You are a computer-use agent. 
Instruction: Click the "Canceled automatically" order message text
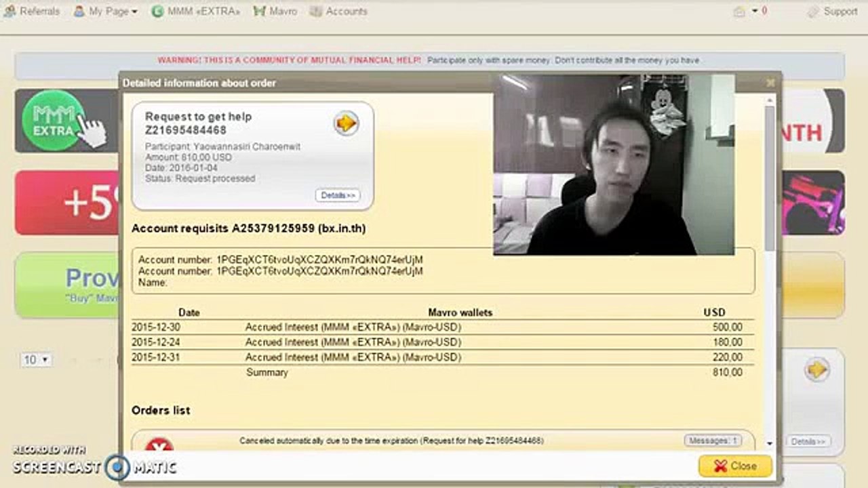(x=391, y=441)
